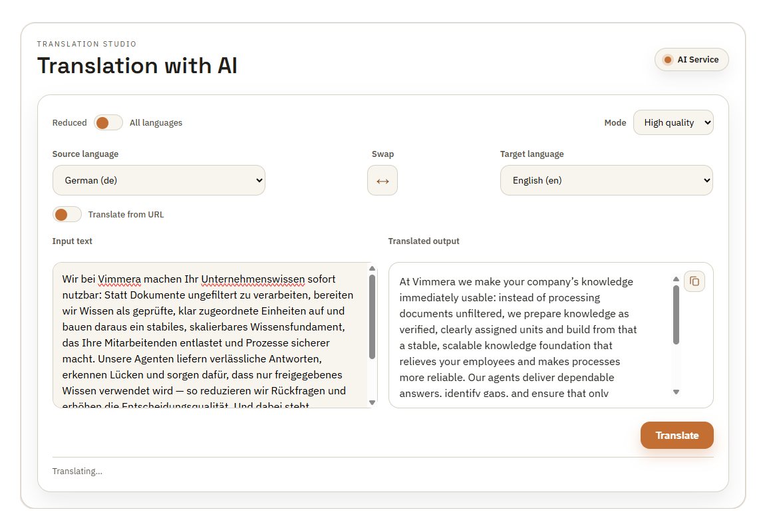Click the Translate from URL label
The width and height of the screenshot is (765, 532).
[126, 215]
